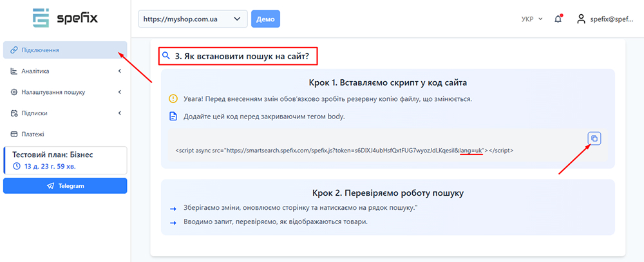
Task: Expand the Підписки chevron
Action: point(120,113)
